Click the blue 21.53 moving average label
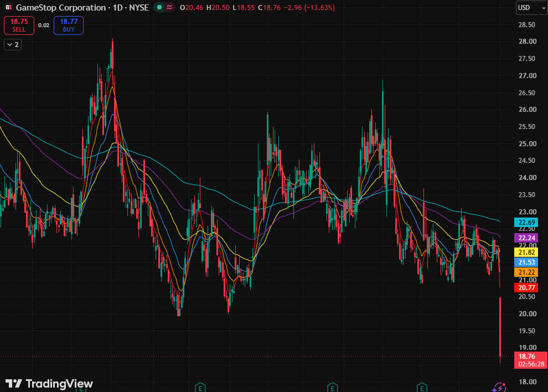This screenshot has width=548, height=392. coord(526,262)
